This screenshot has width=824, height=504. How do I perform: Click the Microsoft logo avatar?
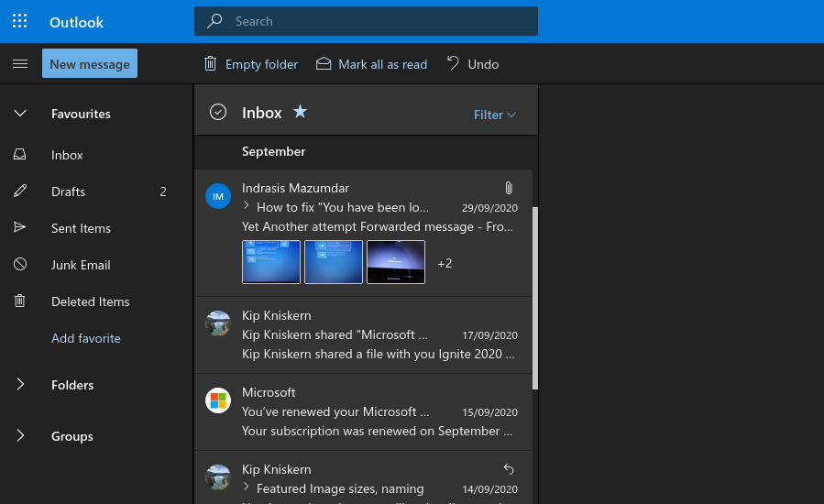[218, 400]
